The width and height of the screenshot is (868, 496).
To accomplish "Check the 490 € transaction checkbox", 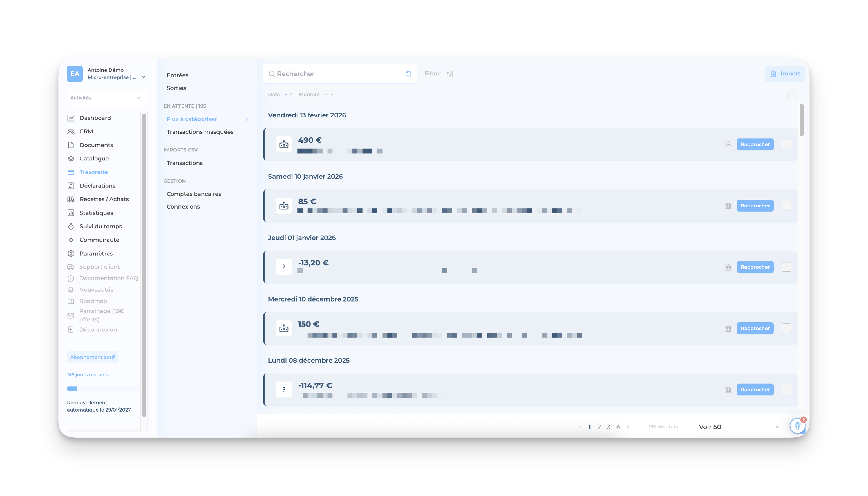I will tap(786, 145).
